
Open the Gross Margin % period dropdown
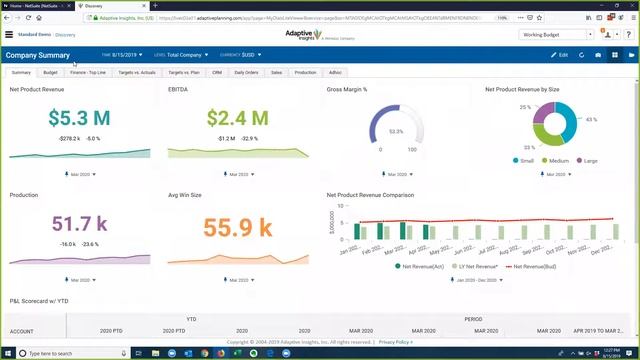[397, 174]
